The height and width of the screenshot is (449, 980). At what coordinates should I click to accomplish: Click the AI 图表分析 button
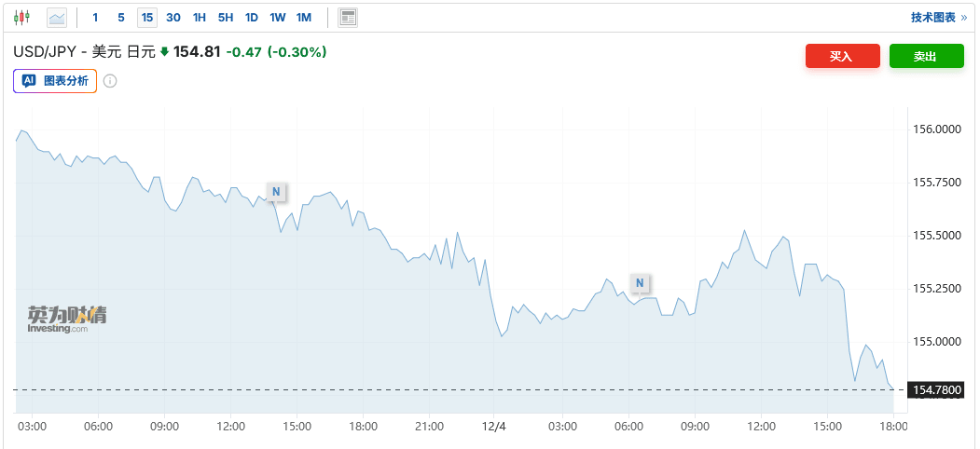click(55, 81)
